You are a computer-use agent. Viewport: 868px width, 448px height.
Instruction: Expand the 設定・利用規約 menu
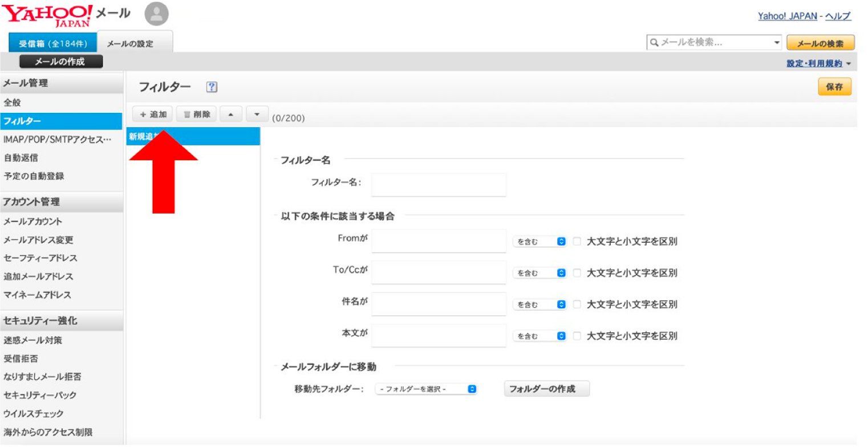(x=818, y=63)
